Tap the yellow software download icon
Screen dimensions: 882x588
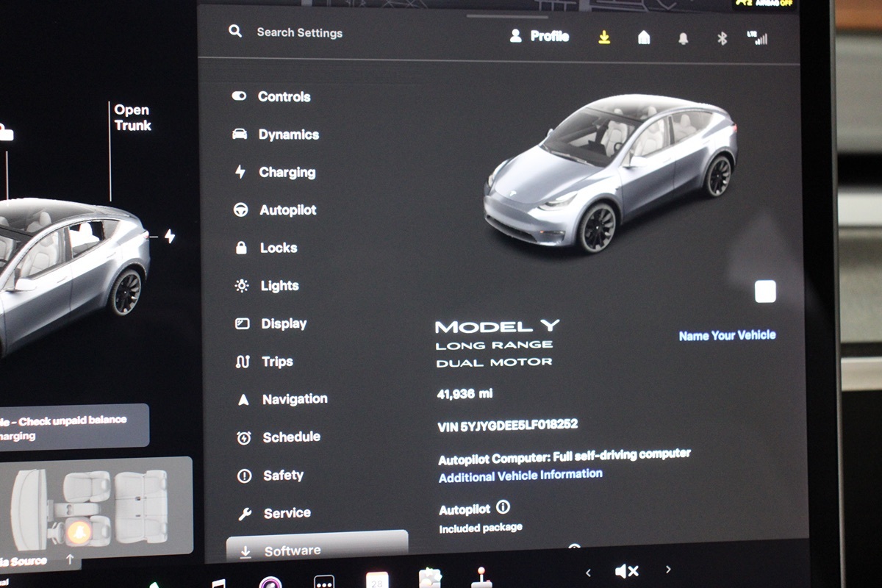pos(604,37)
